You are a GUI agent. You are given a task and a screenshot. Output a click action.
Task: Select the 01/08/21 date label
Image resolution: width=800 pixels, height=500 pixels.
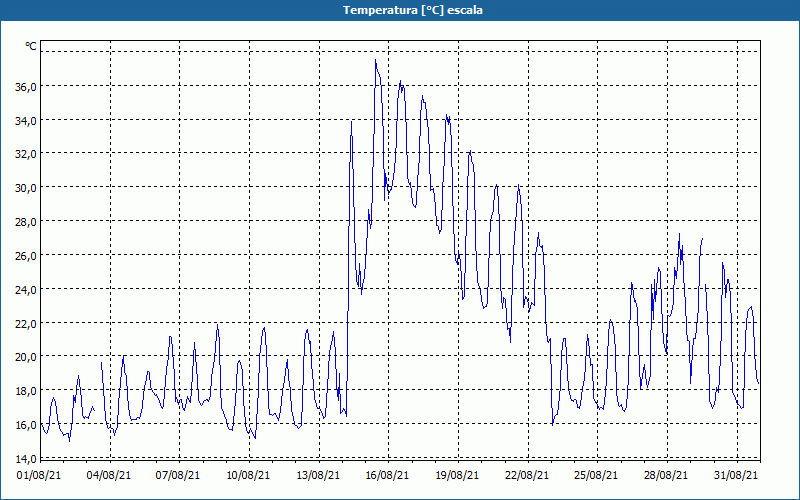(39, 475)
